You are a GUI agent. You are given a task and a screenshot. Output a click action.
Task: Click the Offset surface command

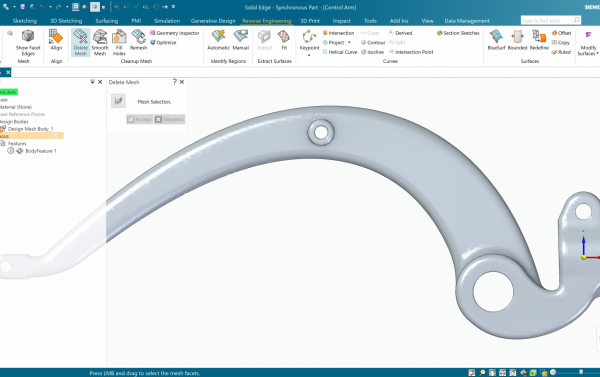point(561,33)
